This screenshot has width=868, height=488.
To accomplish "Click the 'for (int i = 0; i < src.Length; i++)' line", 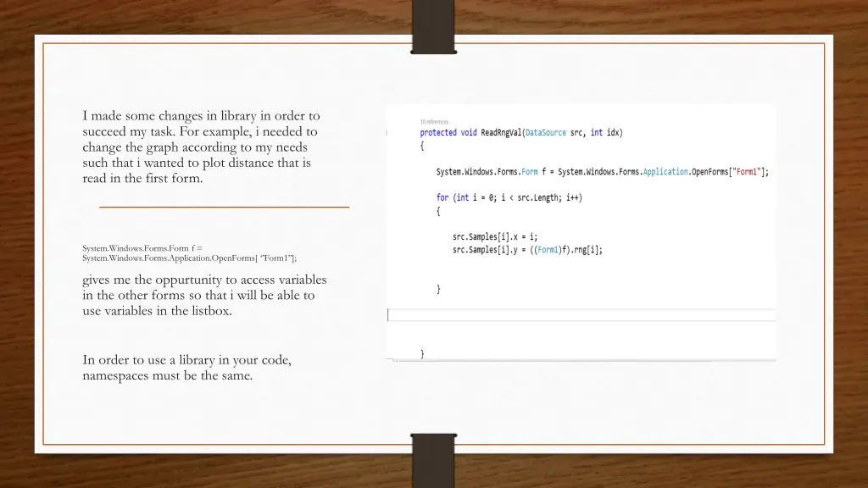I will pos(509,197).
